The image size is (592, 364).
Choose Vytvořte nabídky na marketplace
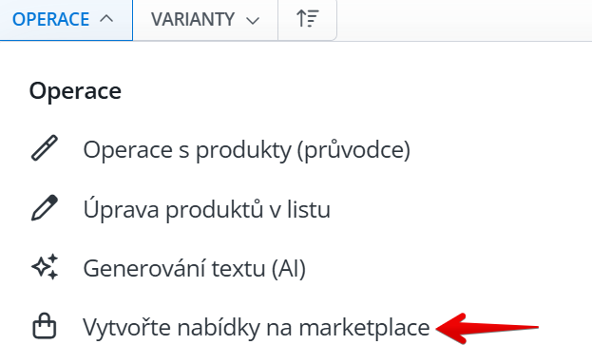pyautogui.click(x=257, y=327)
